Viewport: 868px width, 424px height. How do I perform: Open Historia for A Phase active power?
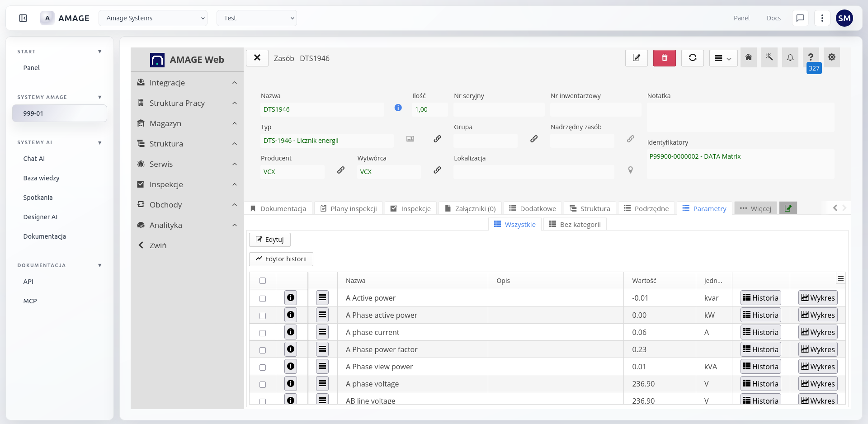760,315
